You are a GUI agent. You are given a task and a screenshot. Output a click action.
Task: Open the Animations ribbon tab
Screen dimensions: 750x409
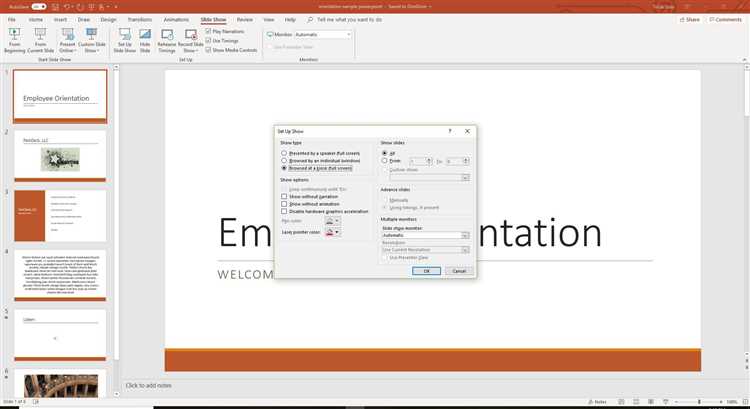(x=176, y=19)
